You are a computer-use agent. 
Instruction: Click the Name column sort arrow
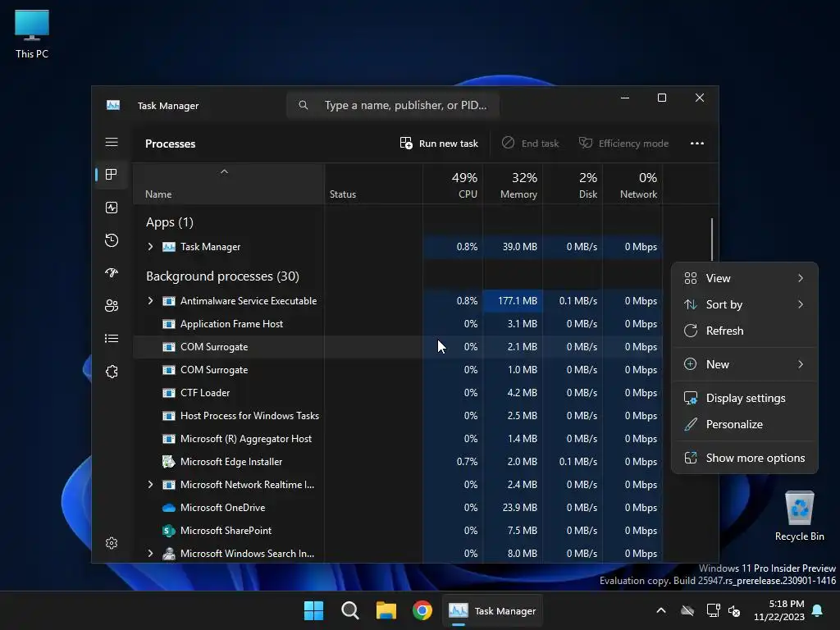click(225, 171)
